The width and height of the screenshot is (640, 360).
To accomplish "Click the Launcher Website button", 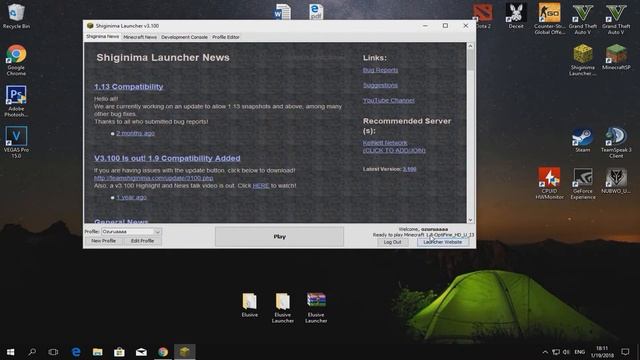I will click(x=442, y=242).
